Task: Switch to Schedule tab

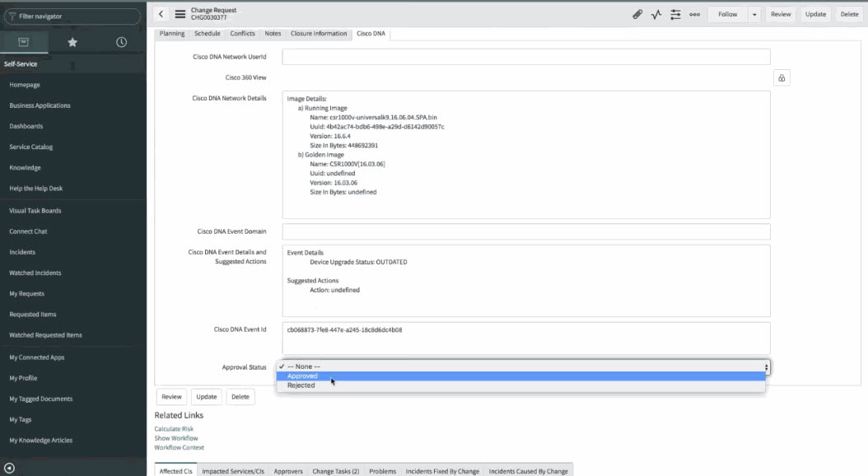Action: point(207,34)
